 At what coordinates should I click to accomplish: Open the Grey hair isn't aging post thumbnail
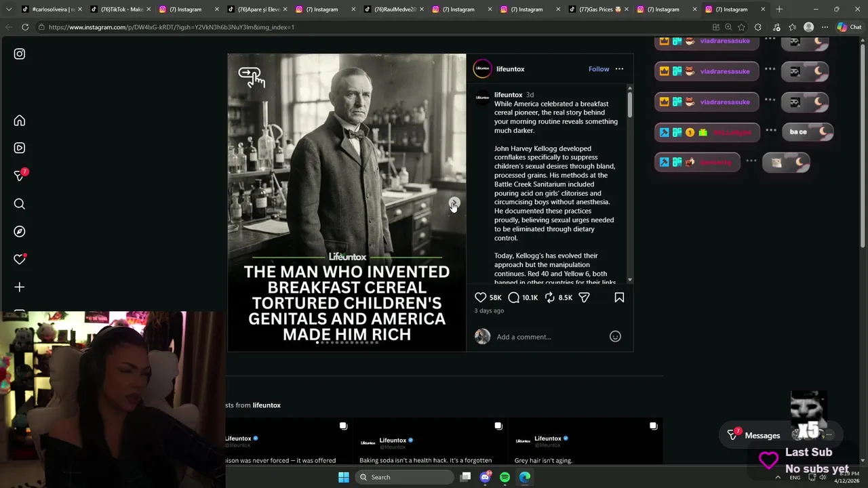pyautogui.click(x=585, y=443)
